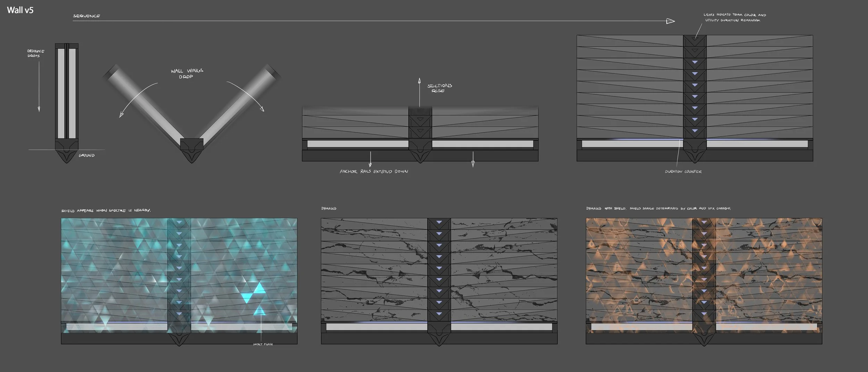Viewport: 868px width, 372px height.
Task: Select the pointed anchor base of the V-shaped wings
Action: pyautogui.click(x=191, y=151)
